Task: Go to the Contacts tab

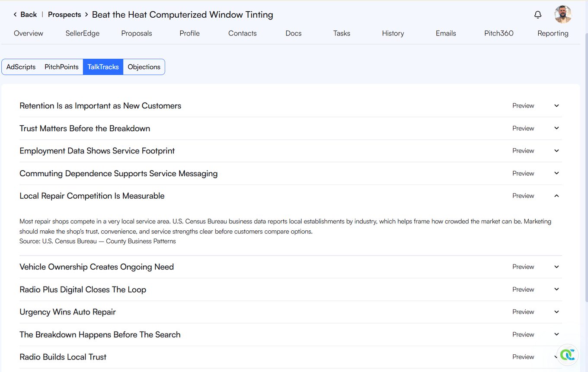Action: [x=243, y=33]
